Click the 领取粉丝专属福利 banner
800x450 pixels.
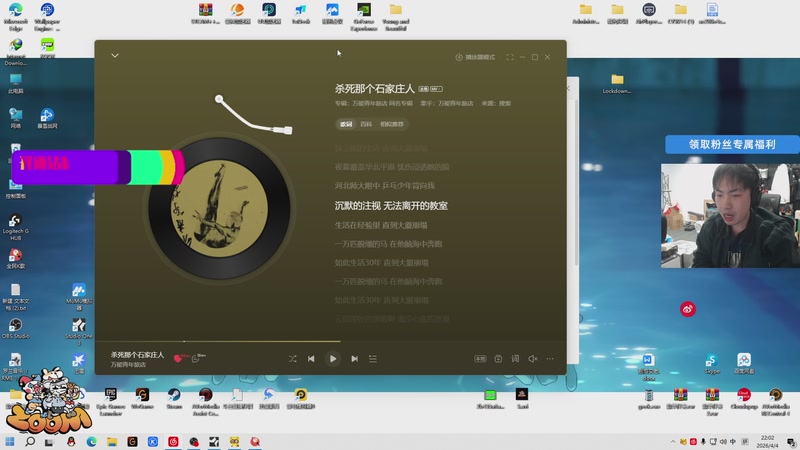point(732,144)
